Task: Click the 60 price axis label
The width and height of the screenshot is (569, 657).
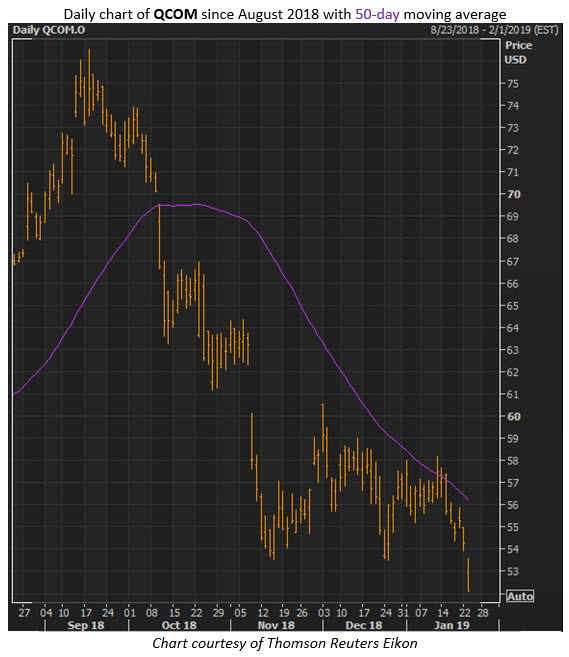Action: (513, 416)
